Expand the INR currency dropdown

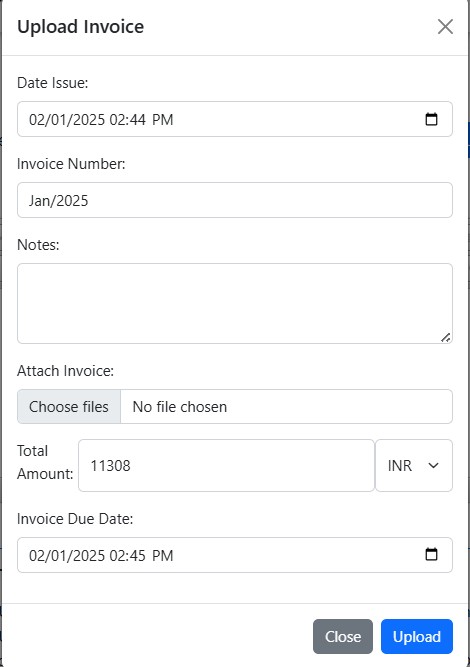tap(414, 465)
